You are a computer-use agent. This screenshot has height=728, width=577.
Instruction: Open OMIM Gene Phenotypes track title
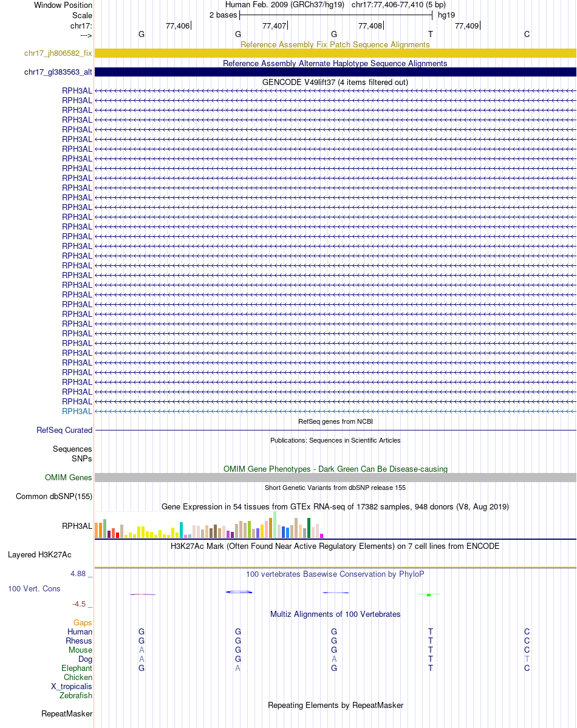(x=335, y=469)
